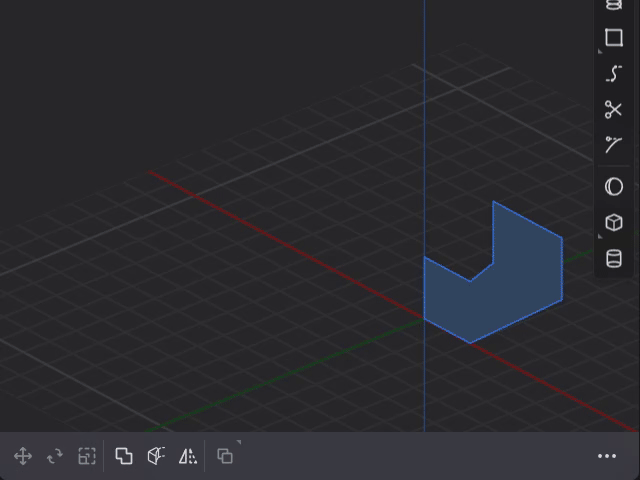Expand the Rectangle tool flyout triangle

(600, 51)
